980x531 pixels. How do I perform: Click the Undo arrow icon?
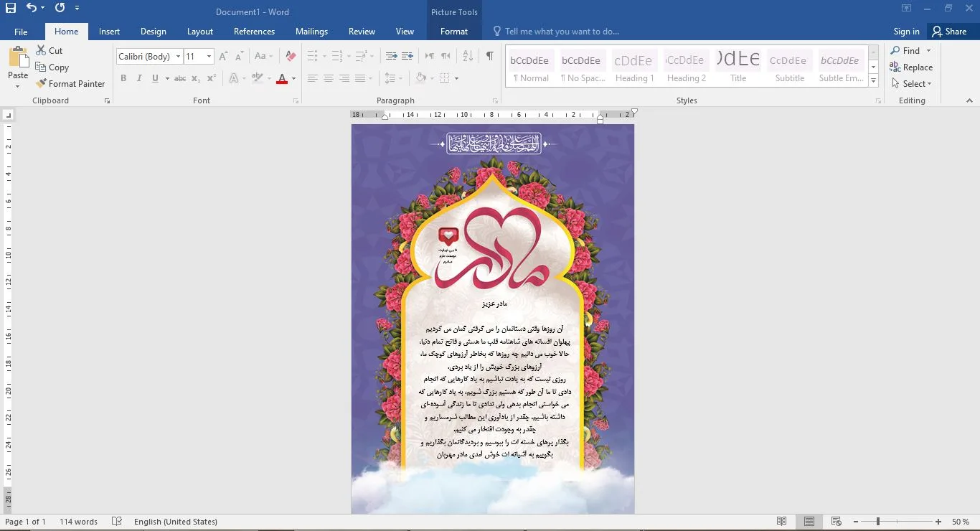(x=32, y=8)
